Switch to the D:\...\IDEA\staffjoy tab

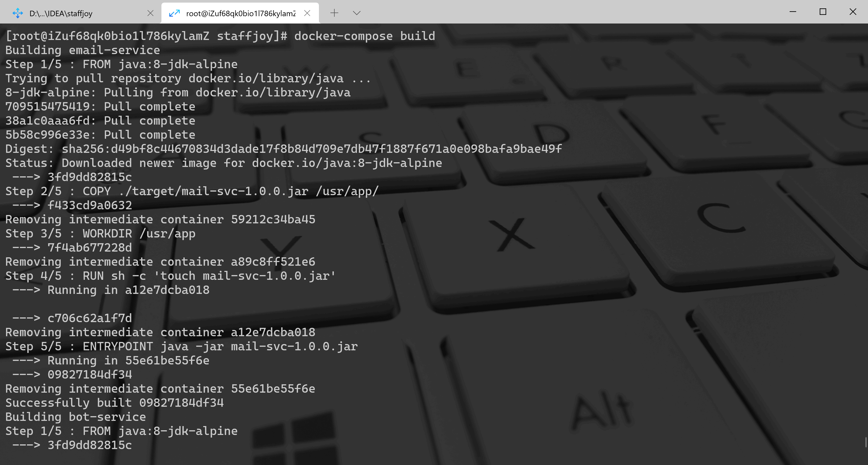(x=81, y=13)
